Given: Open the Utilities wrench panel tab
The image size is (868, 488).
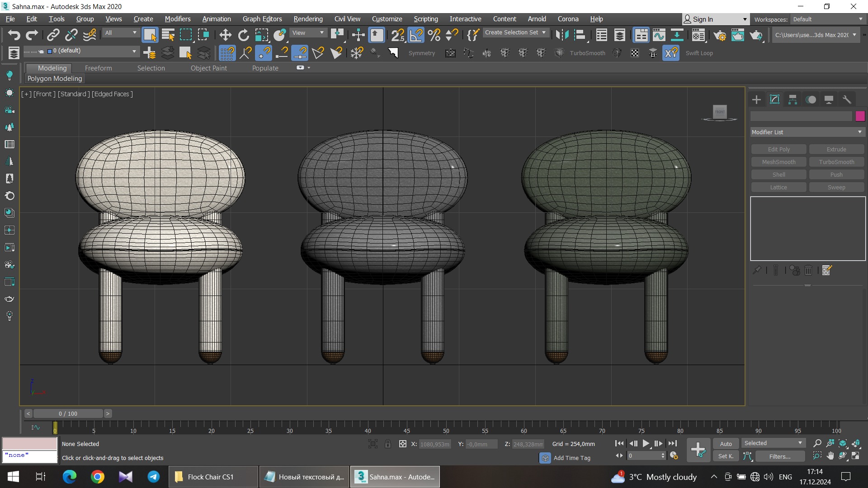Looking at the screenshot, I should click(x=847, y=99).
